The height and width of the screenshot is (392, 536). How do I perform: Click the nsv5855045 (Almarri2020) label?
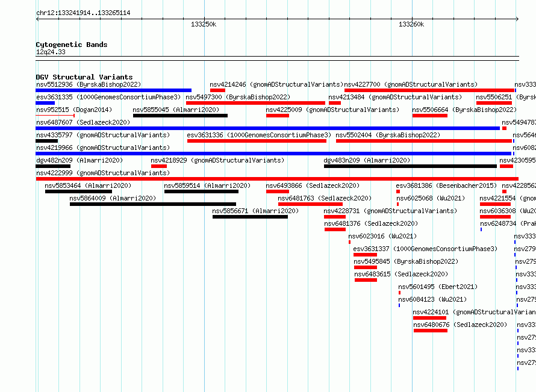tap(176, 110)
